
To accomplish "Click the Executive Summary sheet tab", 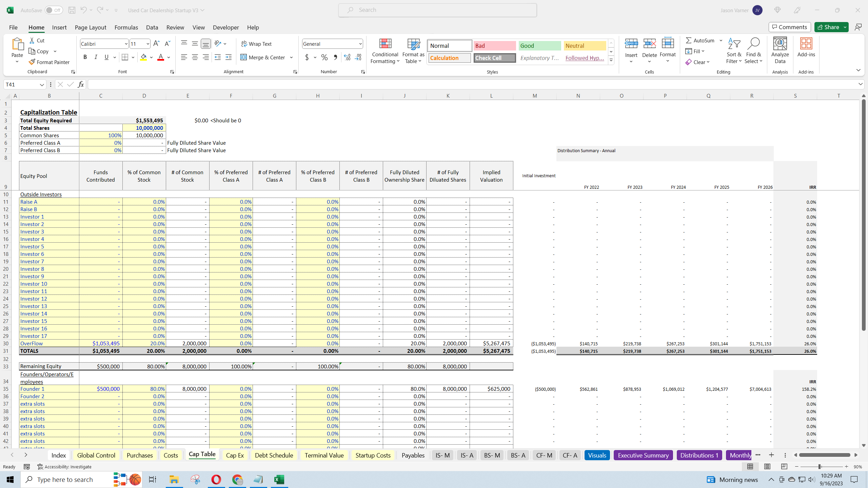I will (x=643, y=455).
